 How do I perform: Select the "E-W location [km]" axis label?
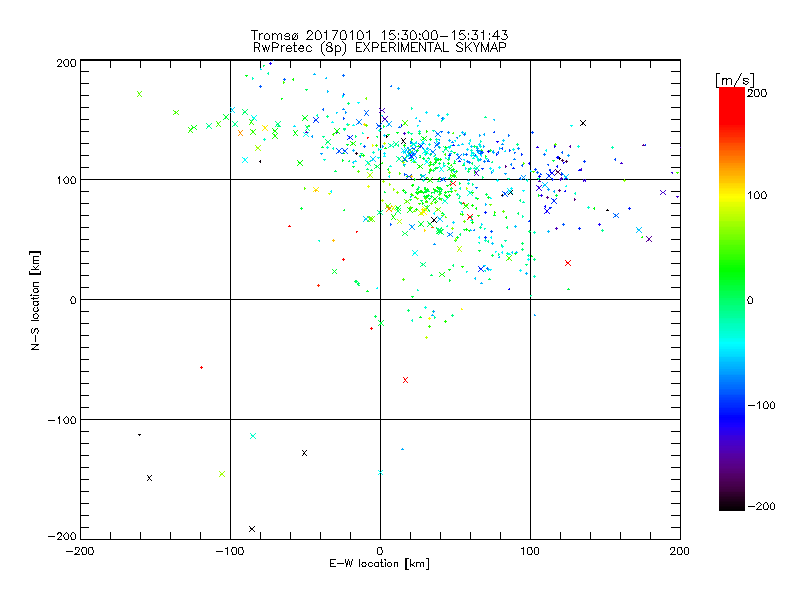(x=379, y=564)
